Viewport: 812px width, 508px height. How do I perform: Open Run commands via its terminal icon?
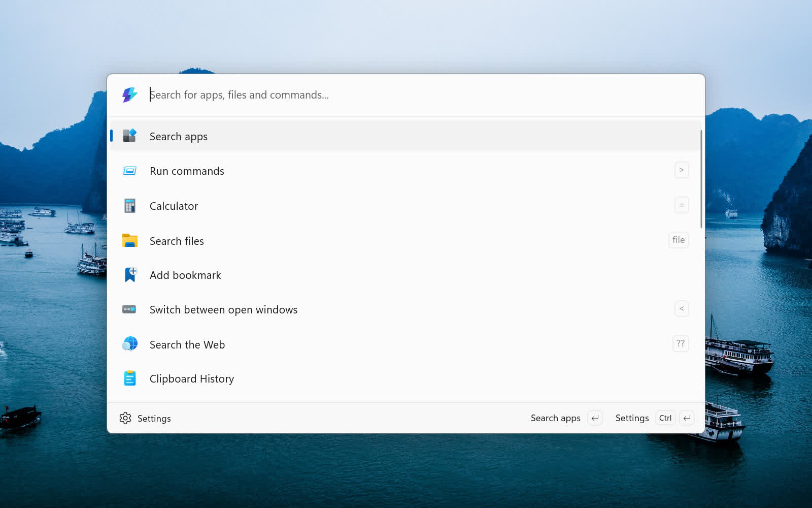point(129,171)
